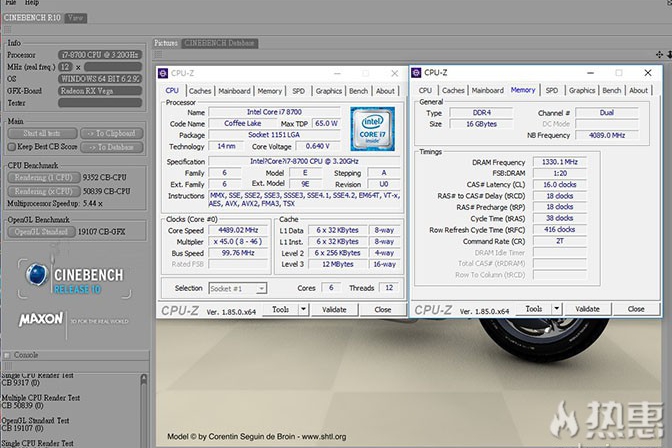The width and height of the screenshot is (672, 448).
Task: Minimize the right CPU-Z window
Action: point(590,73)
